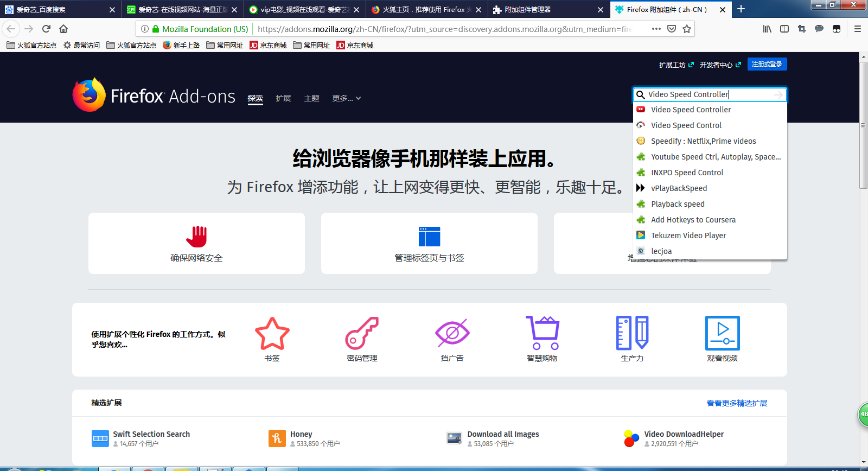The height and width of the screenshot is (471, 868).
Task: Select vPlayBackSpeed suggestion
Action: pyautogui.click(x=710, y=188)
